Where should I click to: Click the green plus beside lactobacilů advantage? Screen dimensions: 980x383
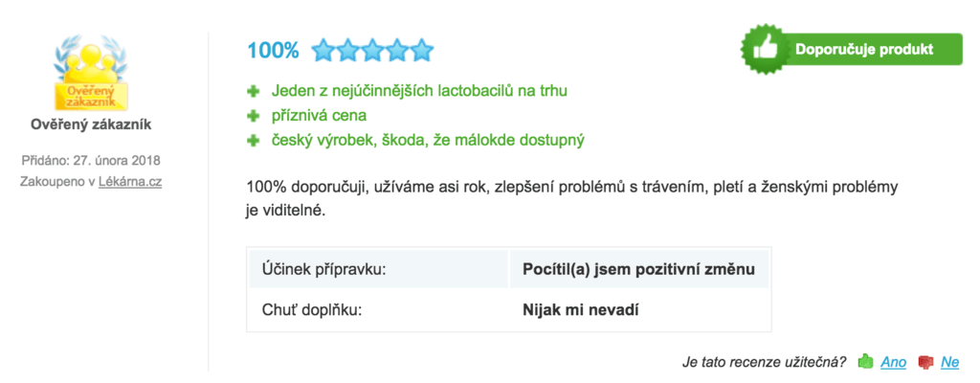click(x=253, y=91)
